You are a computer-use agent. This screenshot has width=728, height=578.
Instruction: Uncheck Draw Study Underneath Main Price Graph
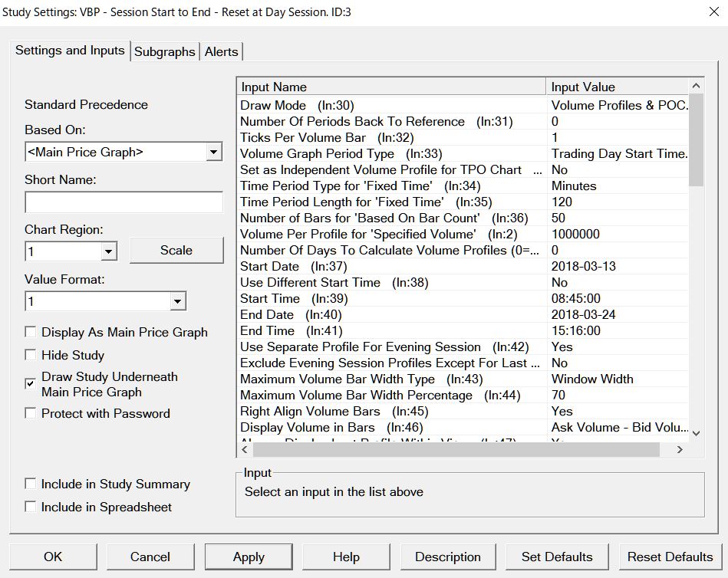click(31, 384)
